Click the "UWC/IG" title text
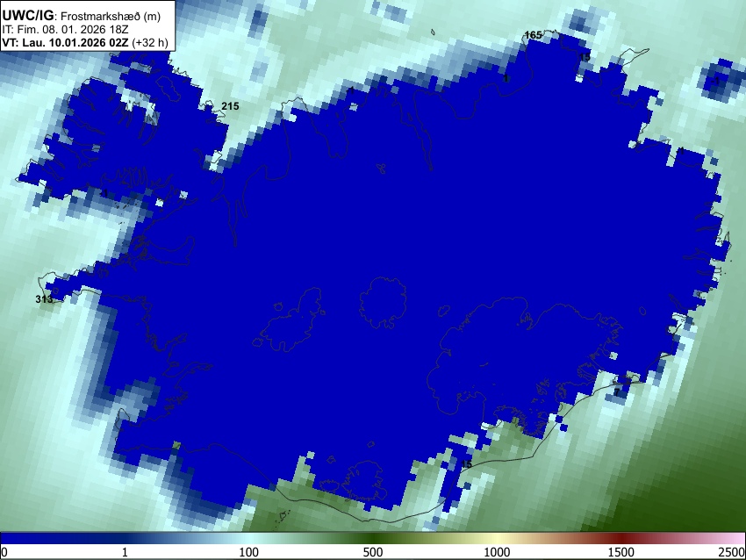The image size is (746, 560). tap(27, 16)
